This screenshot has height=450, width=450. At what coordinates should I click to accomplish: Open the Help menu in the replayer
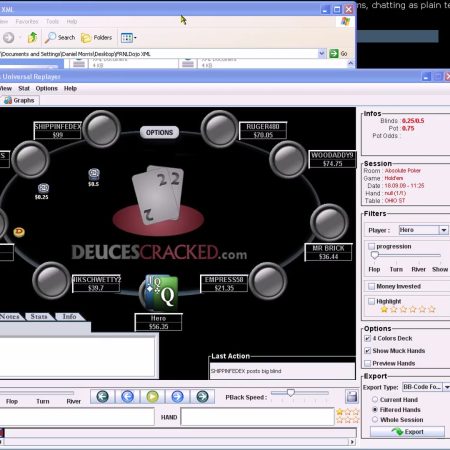click(70, 88)
